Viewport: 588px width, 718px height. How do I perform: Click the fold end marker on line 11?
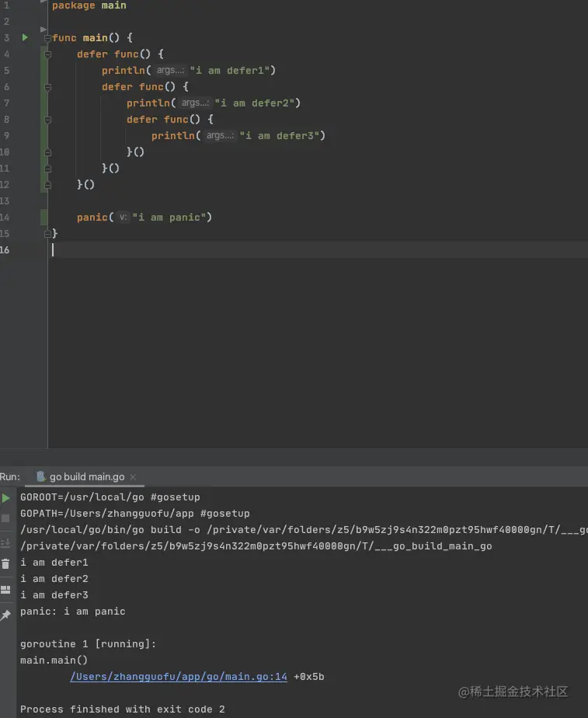pos(47,169)
